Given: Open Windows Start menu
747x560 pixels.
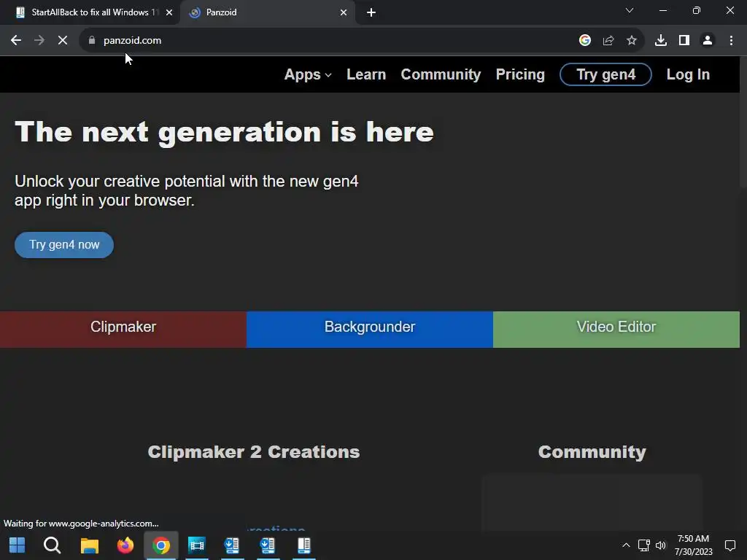Looking at the screenshot, I should point(18,545).
